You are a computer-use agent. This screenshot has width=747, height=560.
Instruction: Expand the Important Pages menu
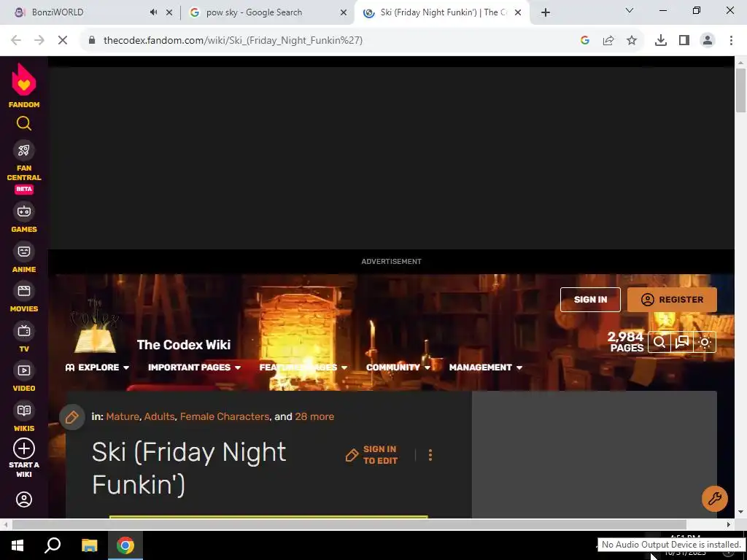tap(194, 367)
